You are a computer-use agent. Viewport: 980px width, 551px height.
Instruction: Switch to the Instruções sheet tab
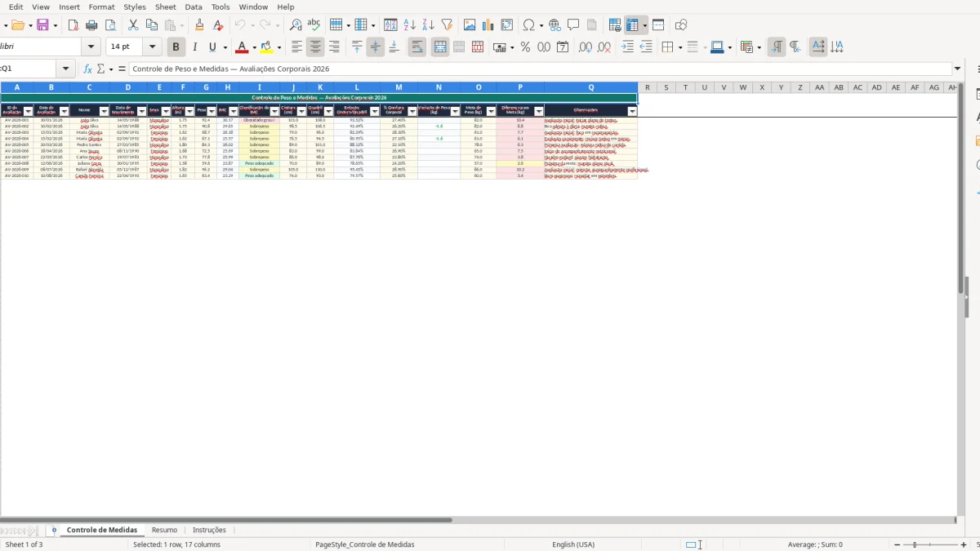click(x=209, y=530)
